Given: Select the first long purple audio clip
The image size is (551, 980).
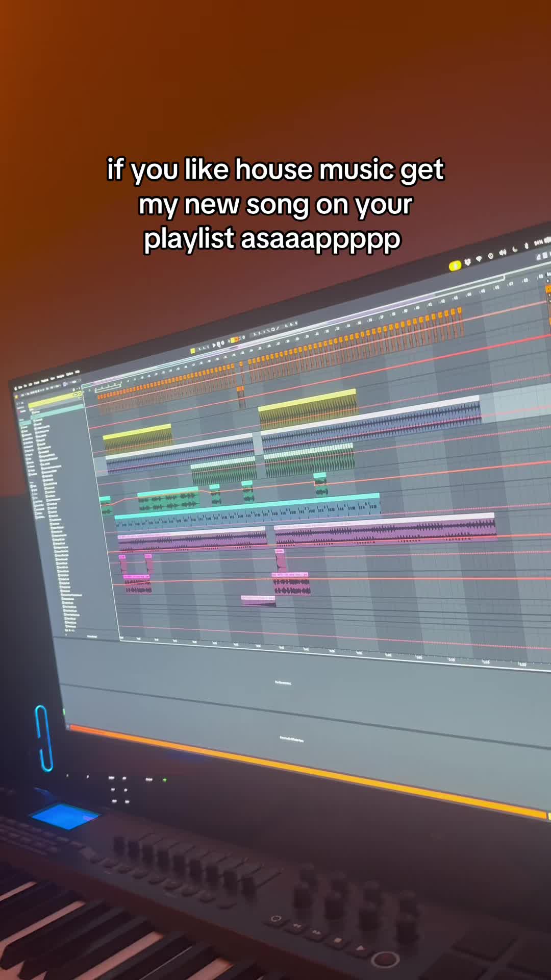Looking at the screenshot, I should [192, 540].
